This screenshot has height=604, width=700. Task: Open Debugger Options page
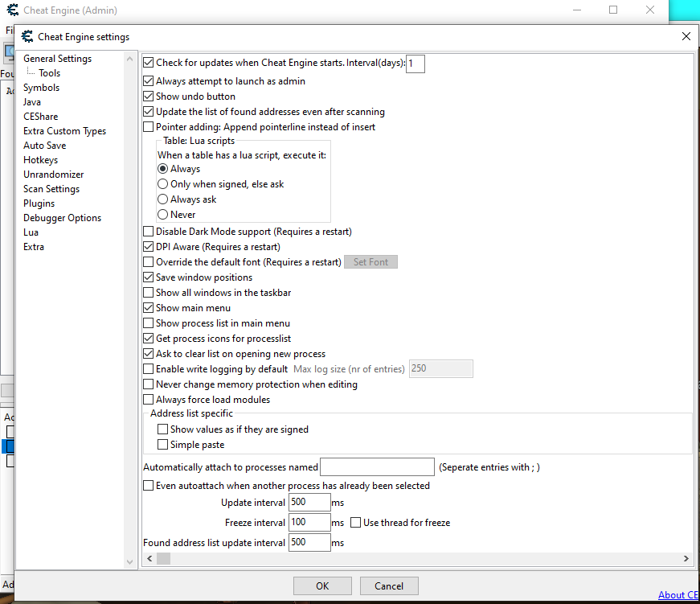63,218
